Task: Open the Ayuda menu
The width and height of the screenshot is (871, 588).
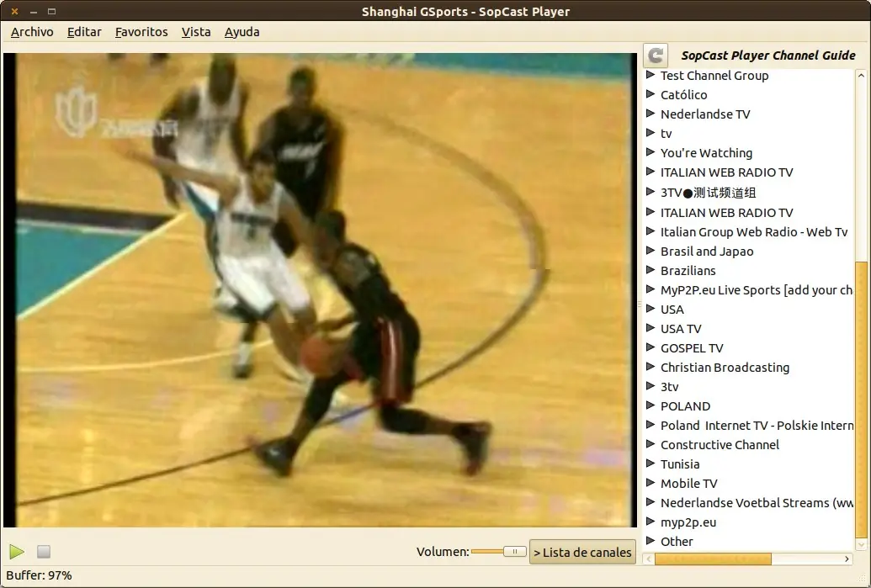Action: tap(242, 32)
